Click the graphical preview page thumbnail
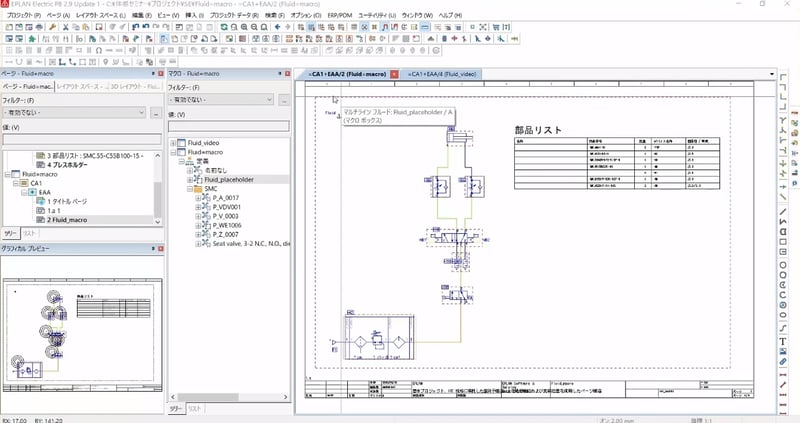Screen dimensions: 800x423 (x=82, y=335)
